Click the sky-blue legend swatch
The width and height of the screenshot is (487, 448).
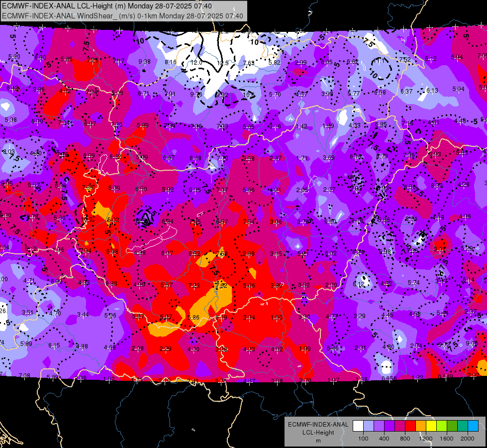pyautogui.click(x=473, y=426)
